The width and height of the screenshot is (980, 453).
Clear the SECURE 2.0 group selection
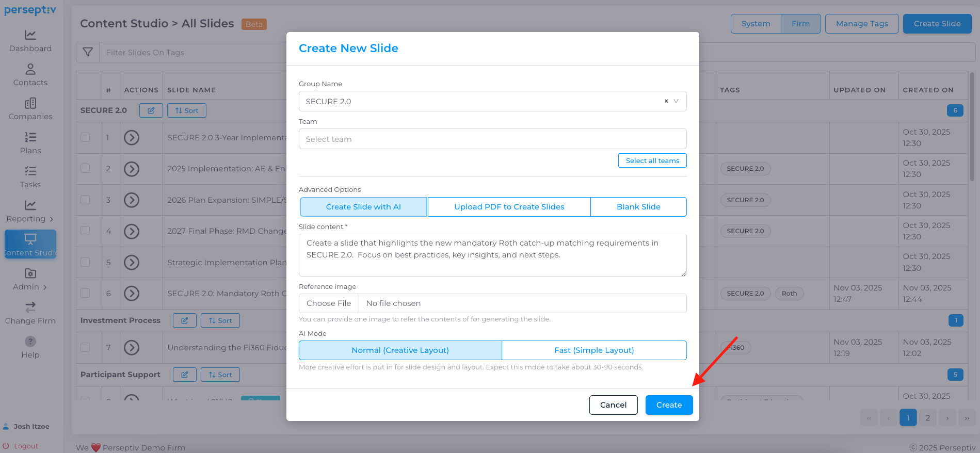point(666,101)
